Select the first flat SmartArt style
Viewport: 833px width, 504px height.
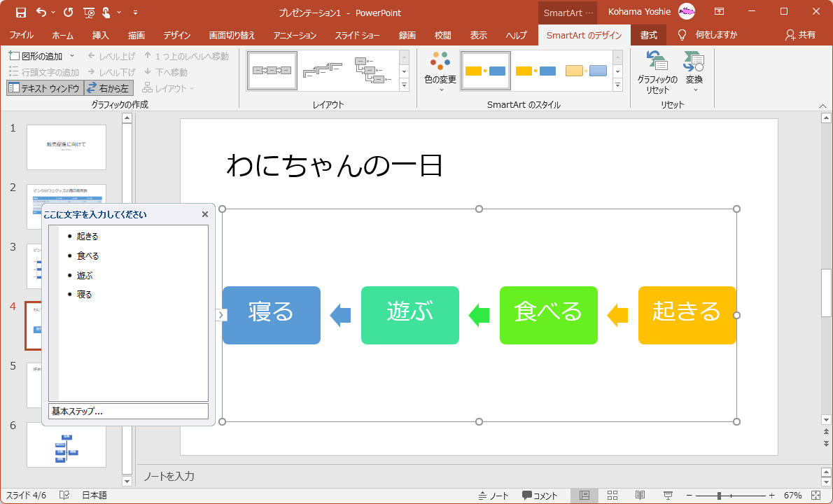point(486,71)
